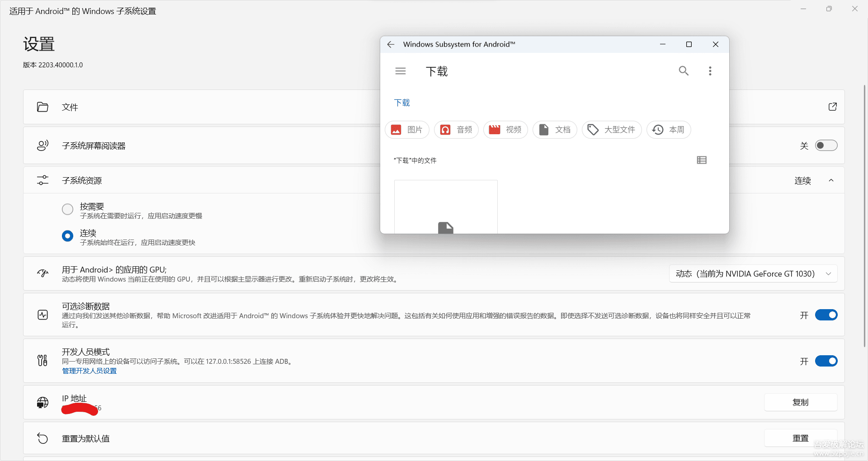The height and width of the screenshot is (461, 868).
Task: Collapse the 子系统资源 section chevron
Action: (831, 180)
